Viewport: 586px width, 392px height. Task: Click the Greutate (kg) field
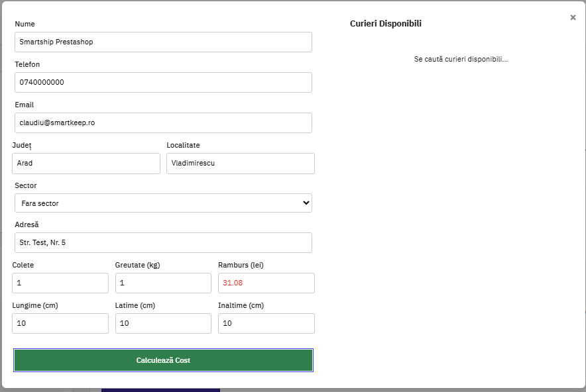[163, 283]
